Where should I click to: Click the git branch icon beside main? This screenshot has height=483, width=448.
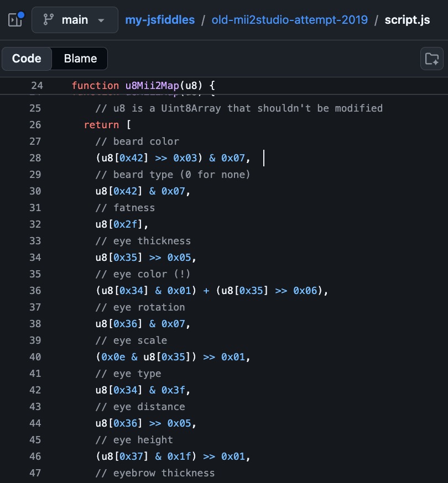click(x=49, y=20)
